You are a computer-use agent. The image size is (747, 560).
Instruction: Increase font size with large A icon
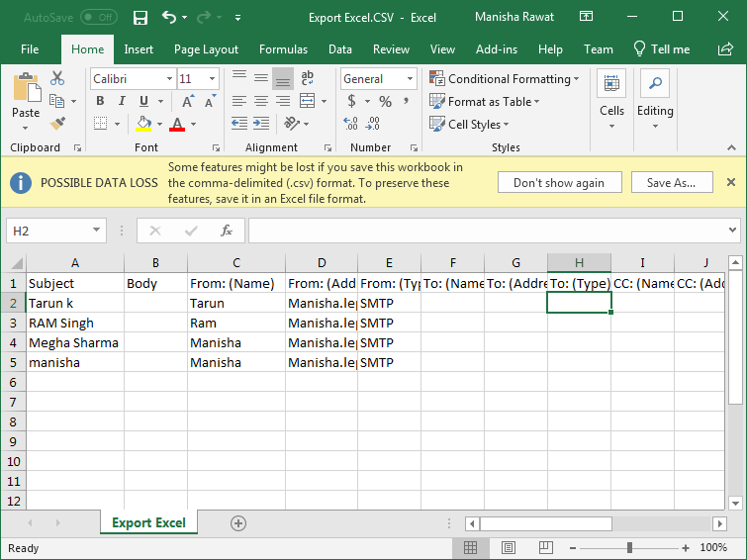188,101
